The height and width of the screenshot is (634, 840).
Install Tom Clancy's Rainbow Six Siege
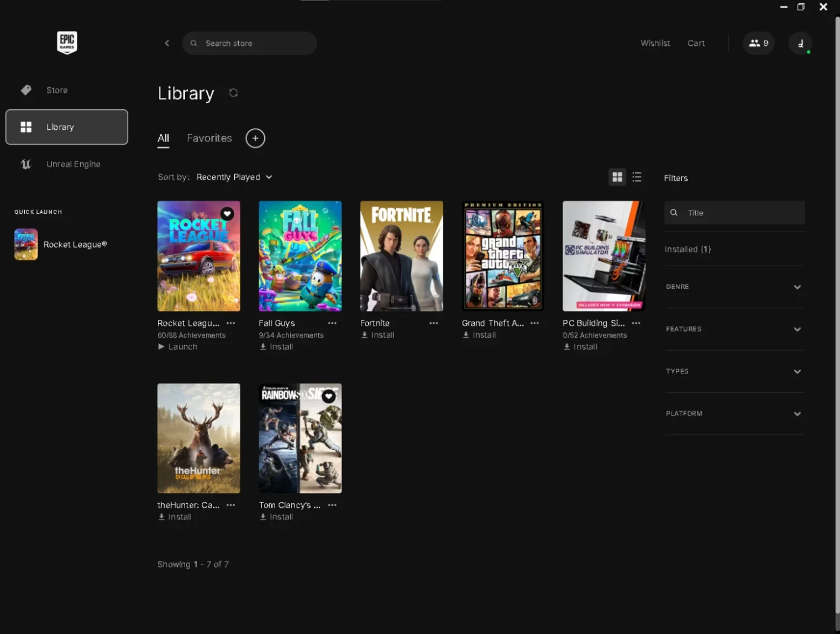[x=276, y=517]
